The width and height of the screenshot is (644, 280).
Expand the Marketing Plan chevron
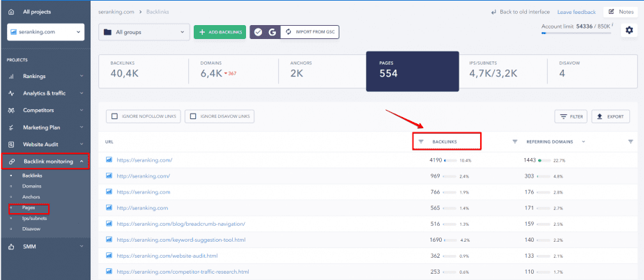[x=82, y=127]
